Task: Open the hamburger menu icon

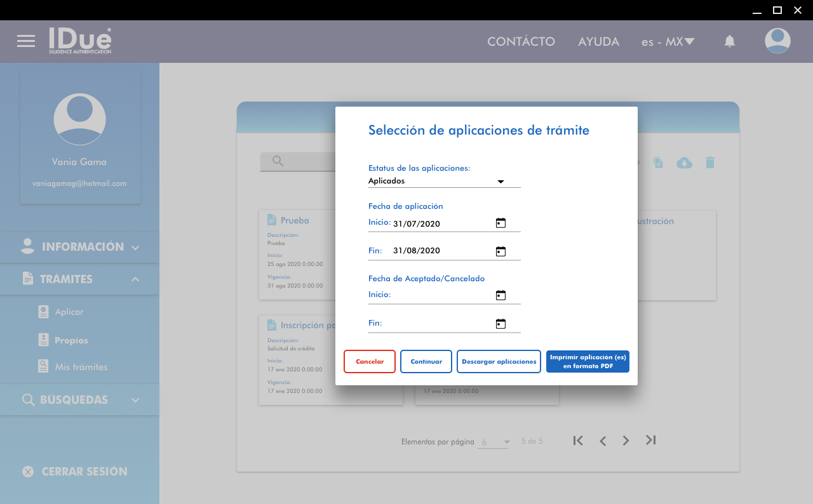Action: tap(26, 41)
